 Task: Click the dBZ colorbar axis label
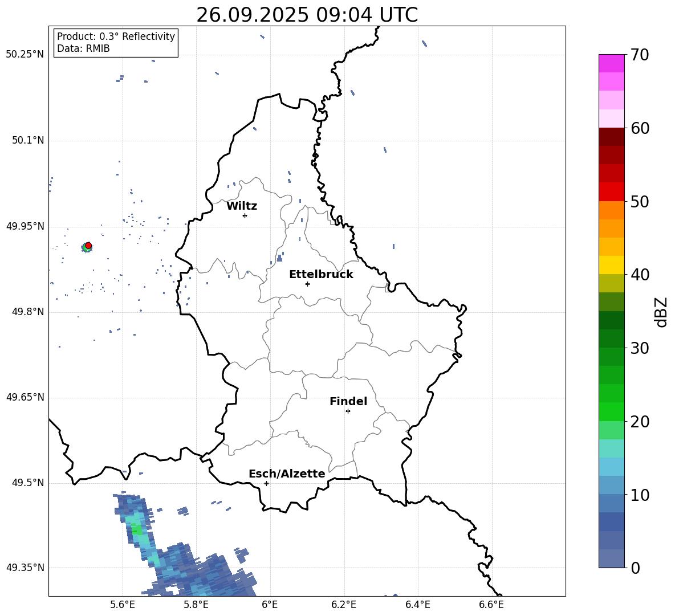click(x=661, y=312)
